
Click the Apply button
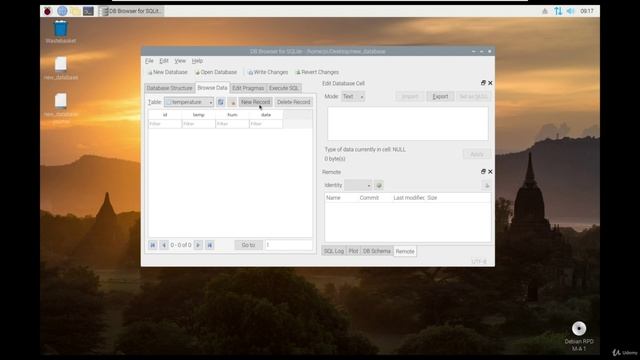pyautogui.click(x=477, y=154)
